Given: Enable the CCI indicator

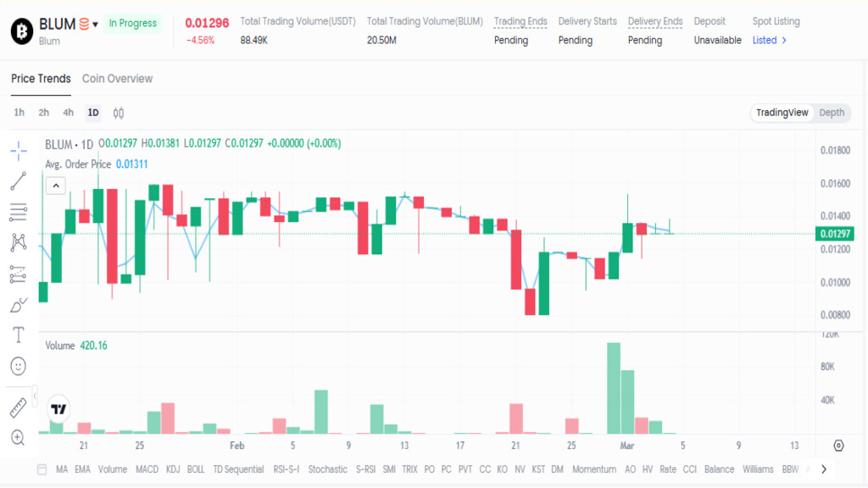Looking at the screenshot, I should click(690, 469).
